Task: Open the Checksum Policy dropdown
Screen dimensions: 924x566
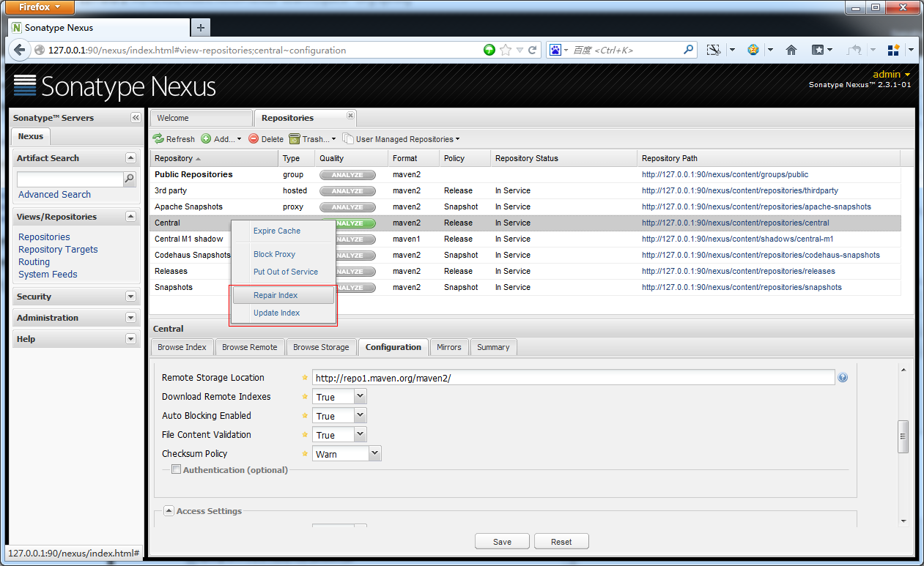Action: [374, 454]
